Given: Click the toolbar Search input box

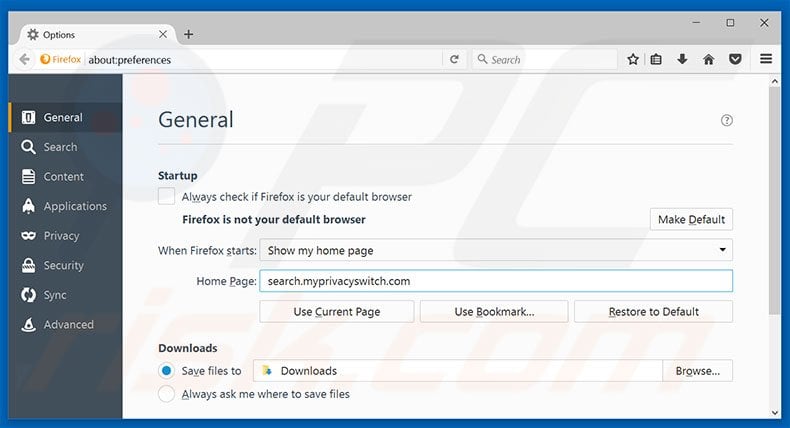Looking at the screenshot, I should click(545, 59).
